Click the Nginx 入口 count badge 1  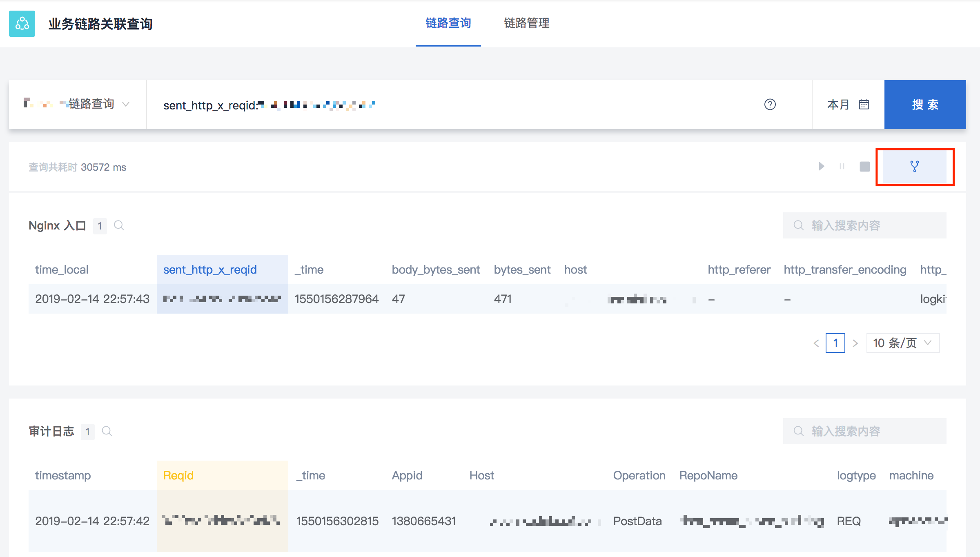(100, 226)
